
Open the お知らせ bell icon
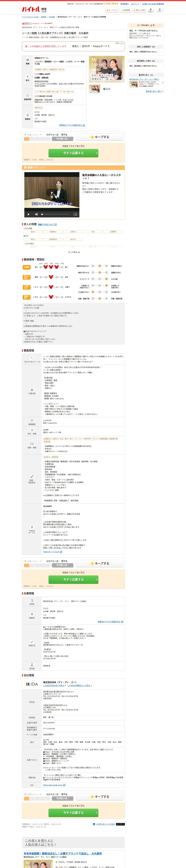point(151,10)
